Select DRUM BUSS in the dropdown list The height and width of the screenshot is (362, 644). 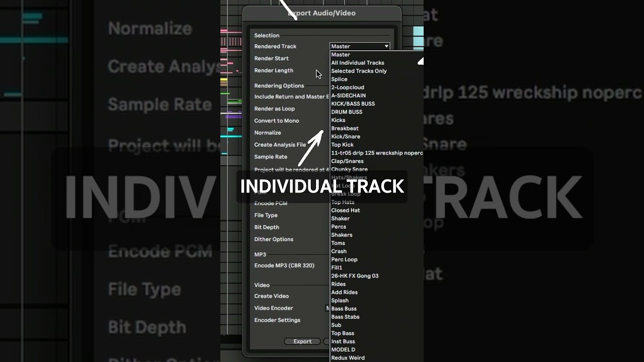point(347,112)
